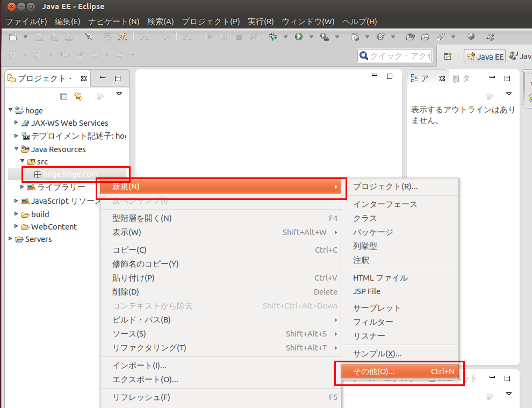Choose その他(O)... in the submenu
This screenshot has height=408, width=532.
point(400,371)
